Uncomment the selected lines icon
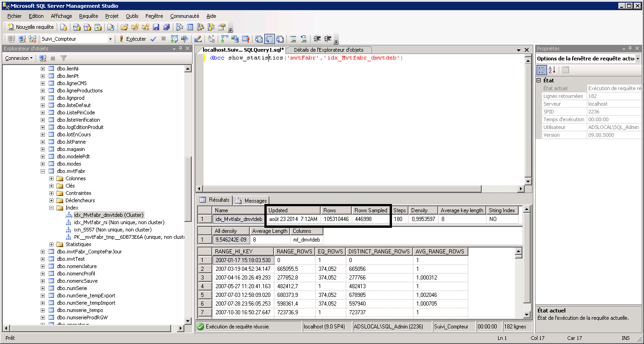The height and width of the screenshot is (344, 644). coord(304,39)
